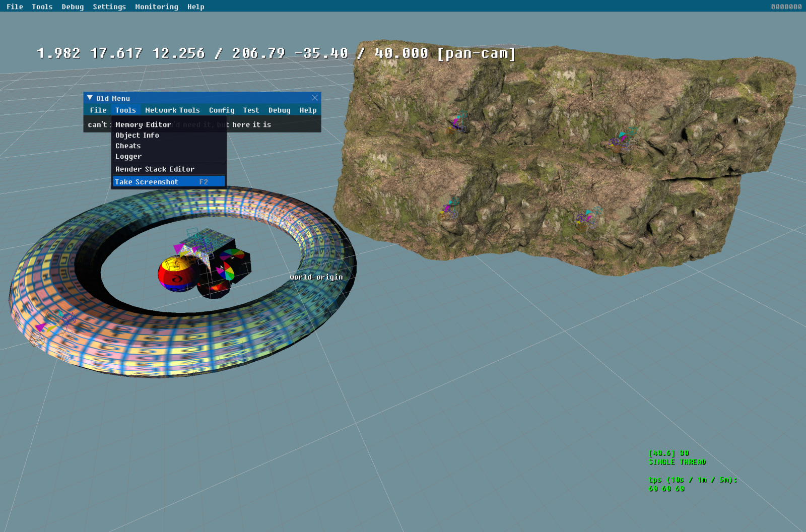The width and height of the screenshot is (806, 532).
Task: Close the Old Menu window
Action: [315, 98]
